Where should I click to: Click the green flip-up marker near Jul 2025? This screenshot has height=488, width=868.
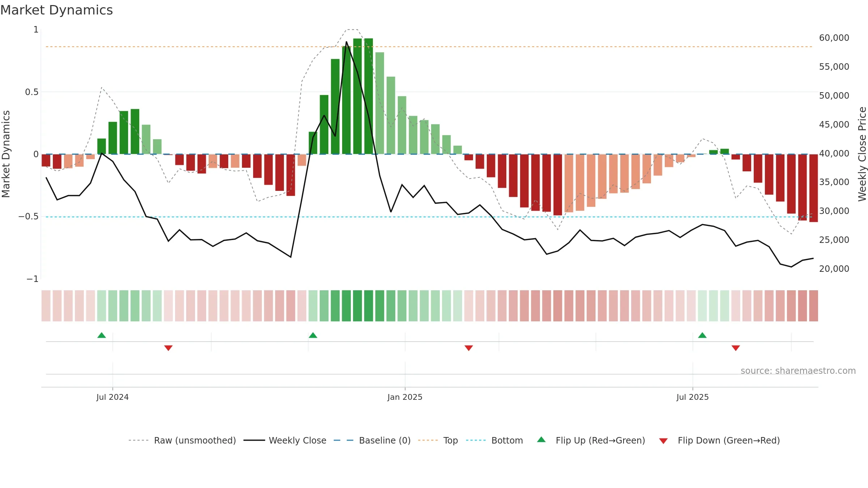pyautogui.click(x=702, y=335)
